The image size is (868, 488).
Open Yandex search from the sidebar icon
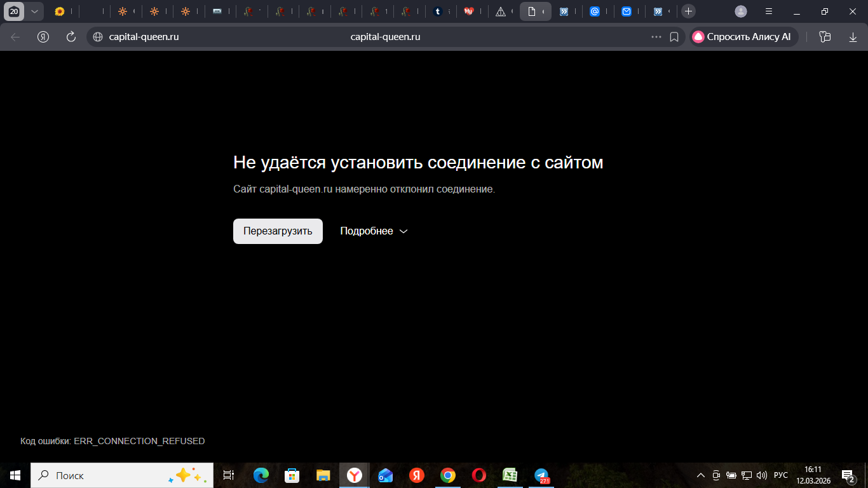click(x=43, y=36)
